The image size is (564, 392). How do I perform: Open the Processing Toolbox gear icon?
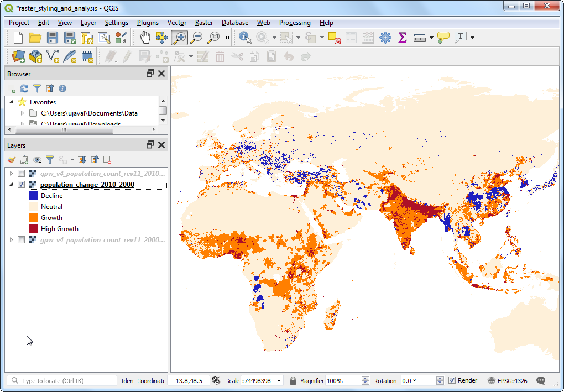tap(385, 38)
